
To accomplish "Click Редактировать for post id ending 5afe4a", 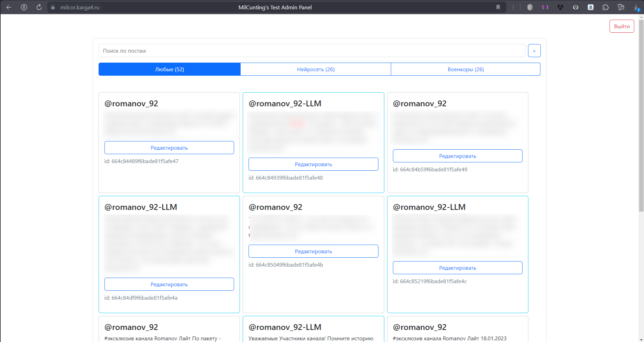I will (x=169, y=284).
